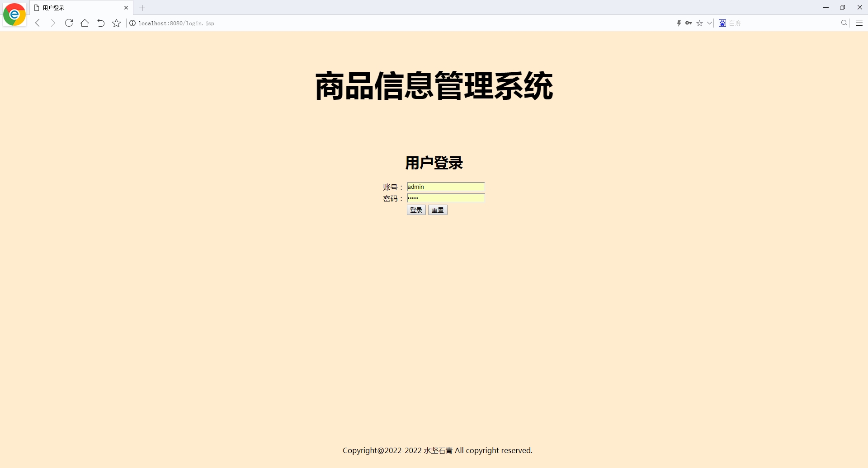868x468 pixels.
Task: Click the admin account input field
Action: (445, 187)
